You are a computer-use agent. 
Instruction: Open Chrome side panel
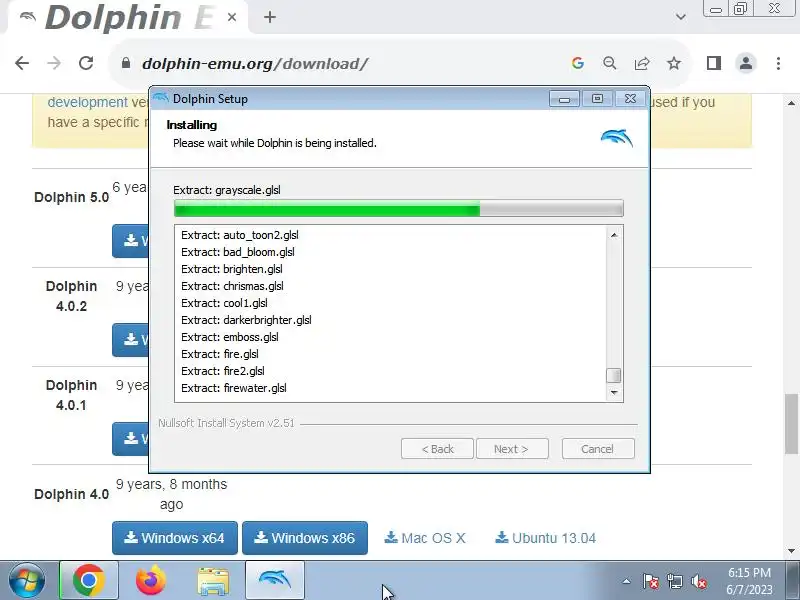coord(714,63)
